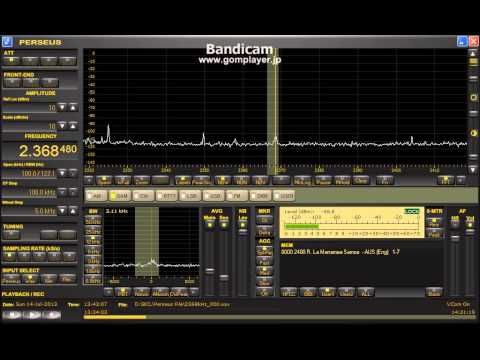Rewind the playback to start

point(12,315)
